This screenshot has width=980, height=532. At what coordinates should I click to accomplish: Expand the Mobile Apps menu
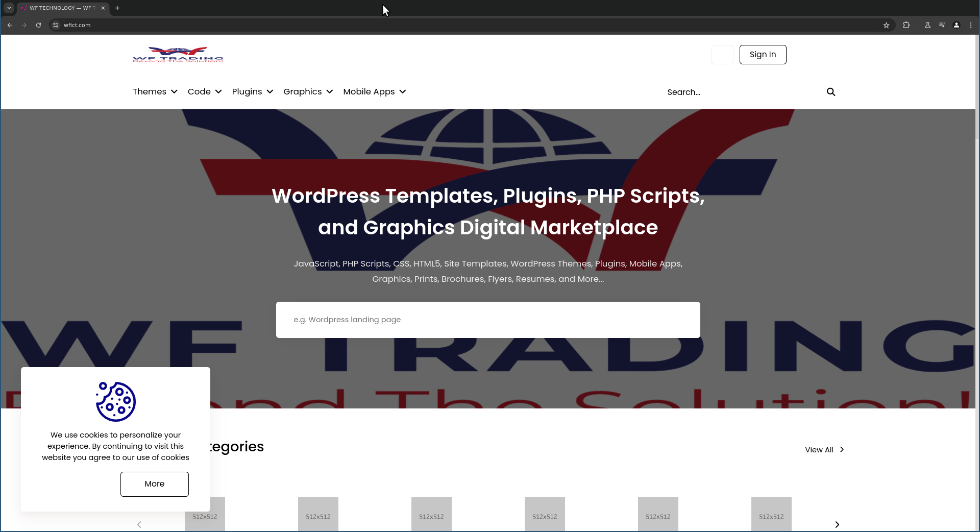click(x=375, y=92)
